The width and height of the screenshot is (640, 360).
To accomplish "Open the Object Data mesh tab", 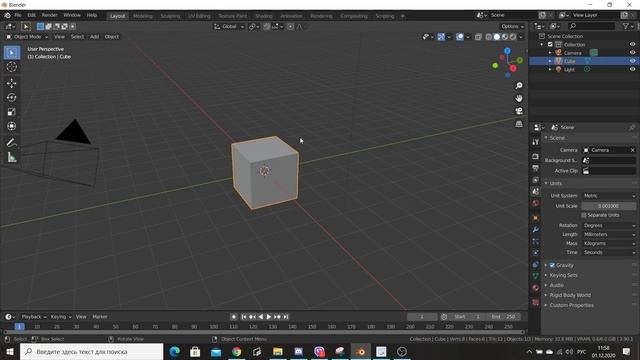I will (x=536, y=276).
